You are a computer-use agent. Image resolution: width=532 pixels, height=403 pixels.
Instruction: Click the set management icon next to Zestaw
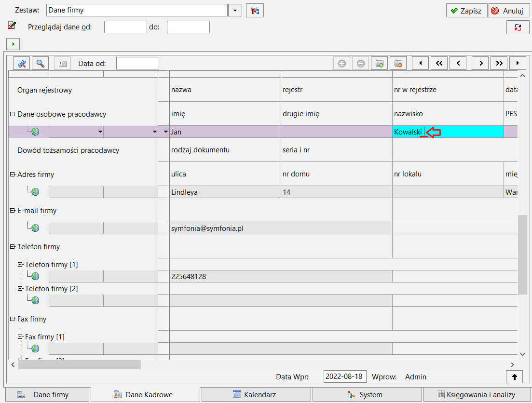click(255, 11)
